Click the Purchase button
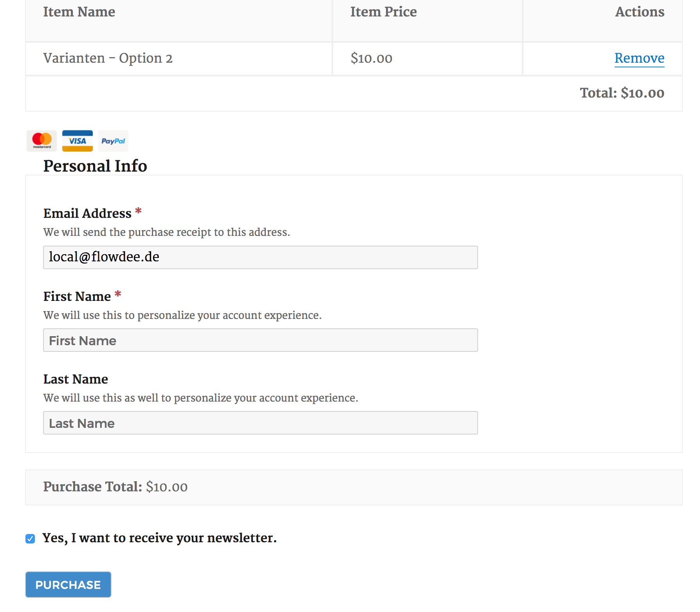700x612 pixels. (x=68, y=585)
